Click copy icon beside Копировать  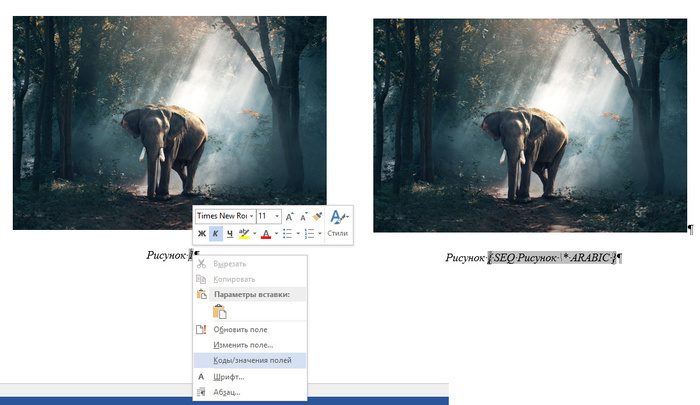point(201,279)
